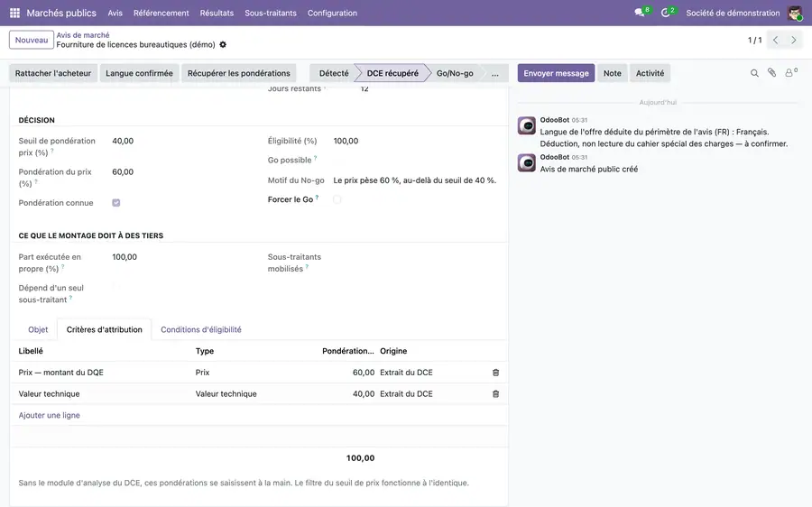Open the Avis de marché breadcrumb link
This screenshot has height=507, width=812.
(x=83, y=35)
